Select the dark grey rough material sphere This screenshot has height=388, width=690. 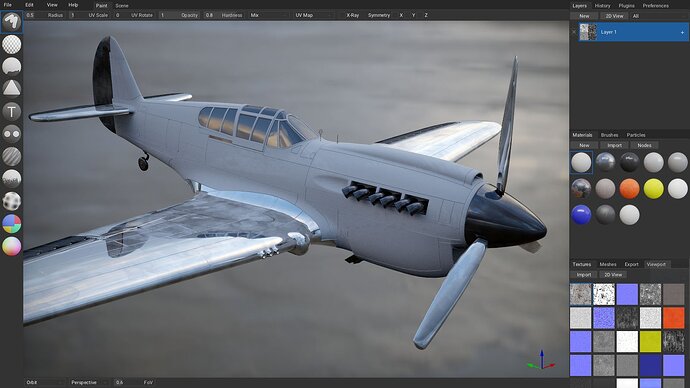click(606, 215)
